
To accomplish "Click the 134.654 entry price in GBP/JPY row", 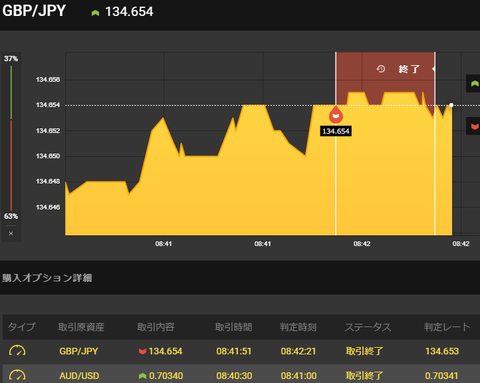I will point(165,351).
